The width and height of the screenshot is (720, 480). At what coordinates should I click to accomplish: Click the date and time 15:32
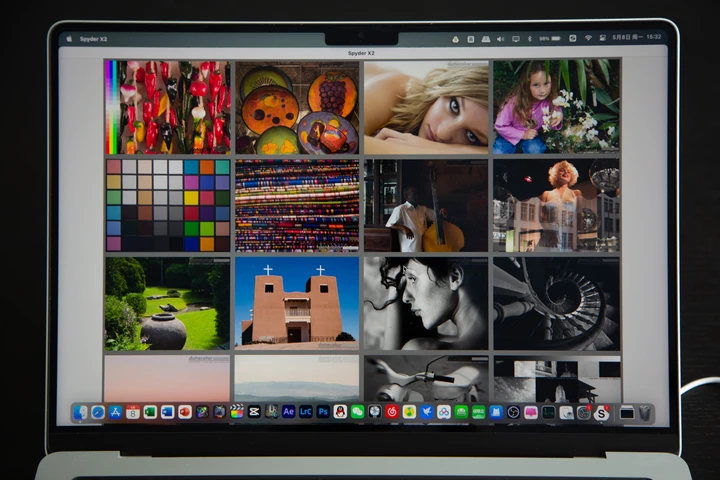[637, 37]
